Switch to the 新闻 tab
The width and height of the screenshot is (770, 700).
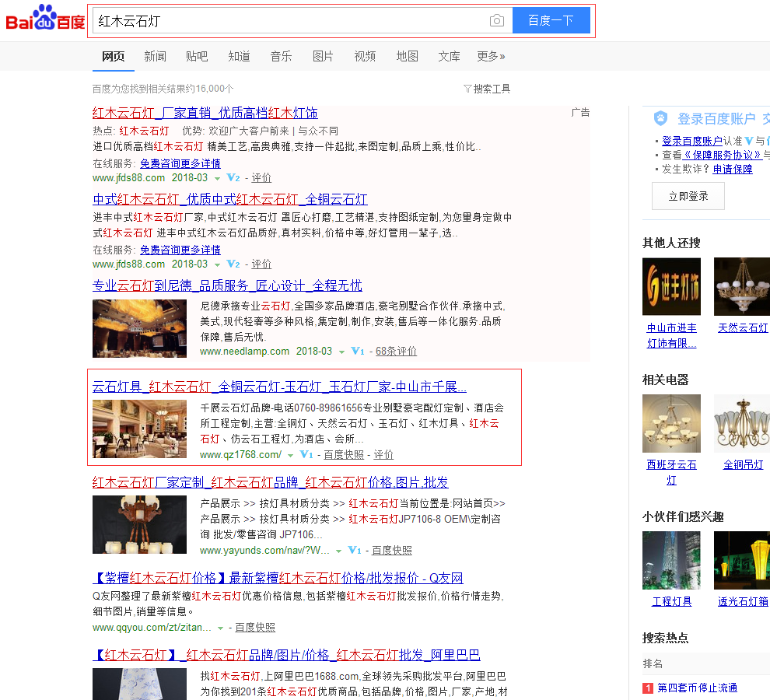click(155, 56)
